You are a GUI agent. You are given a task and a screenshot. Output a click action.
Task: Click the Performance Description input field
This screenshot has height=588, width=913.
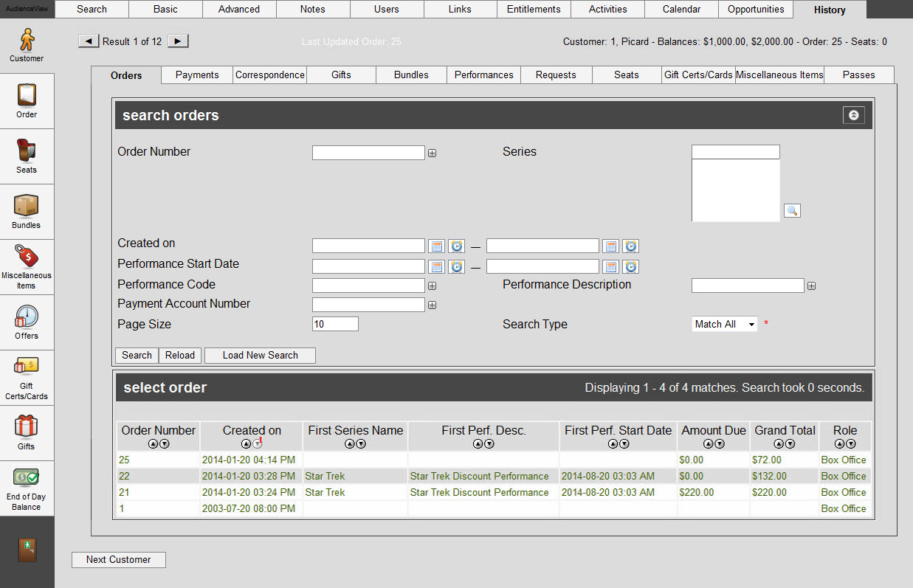tap(748, 286)
